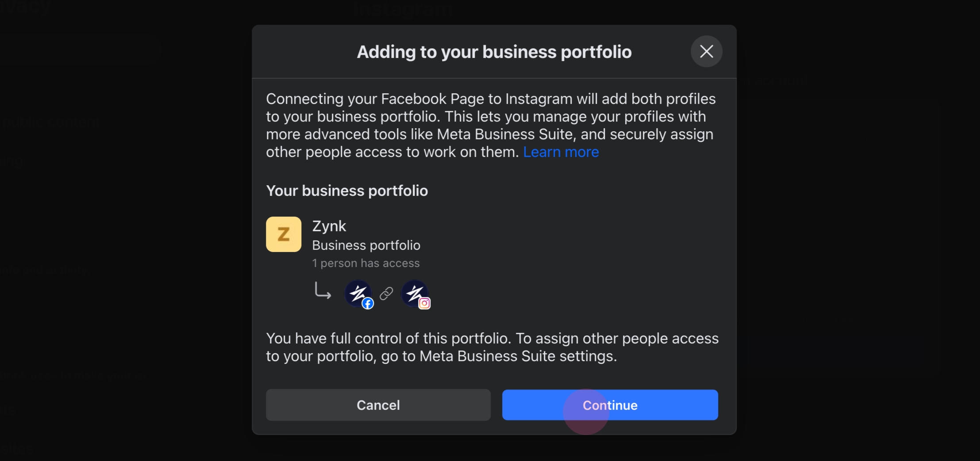Screen dimensions: 980x461
Task: Click the dimmed "public content" text in background
Action: 50,122
